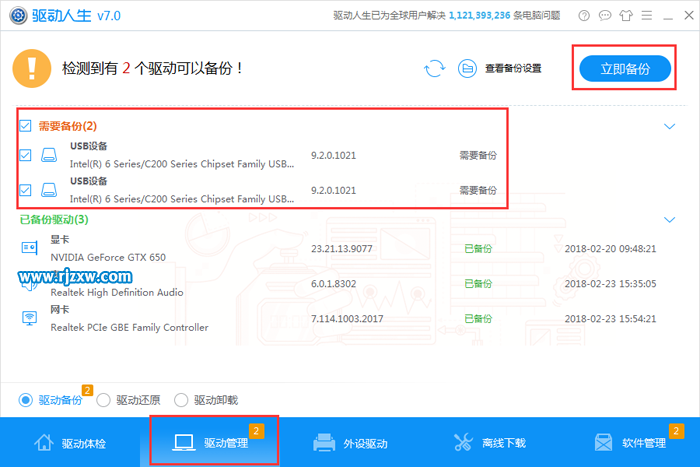Switch to the 外设驱动 tab

350,442
